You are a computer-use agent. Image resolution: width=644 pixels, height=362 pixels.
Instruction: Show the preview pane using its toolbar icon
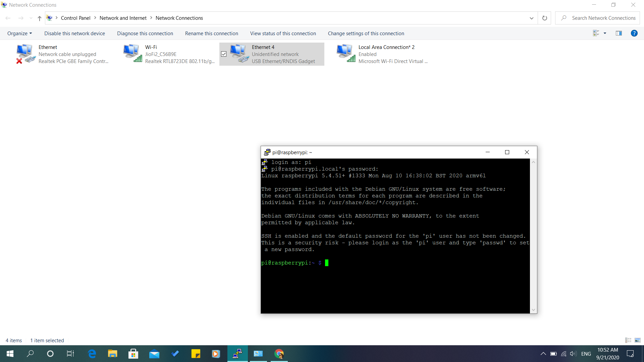(619, 33)
